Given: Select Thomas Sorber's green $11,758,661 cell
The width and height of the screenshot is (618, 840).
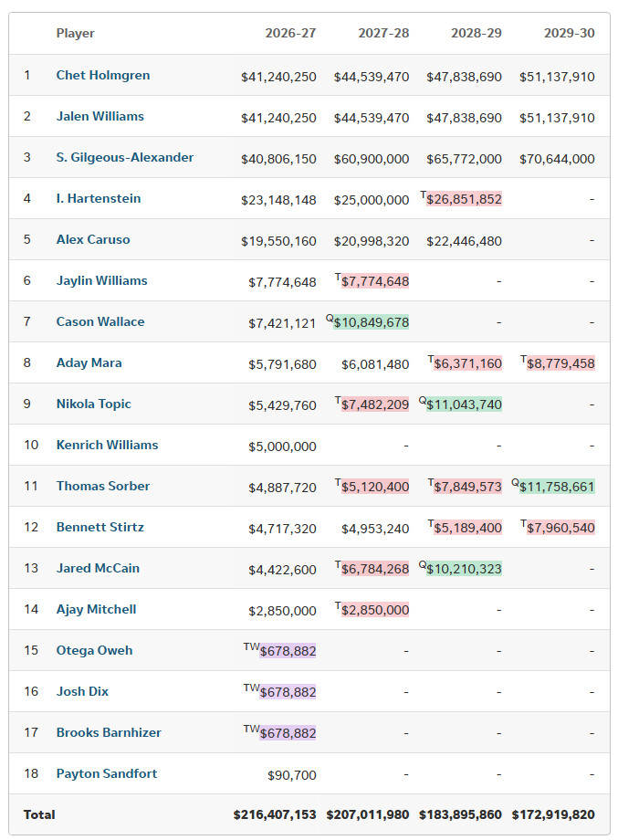Looking at the screenshot, I should tap(557, 487).
